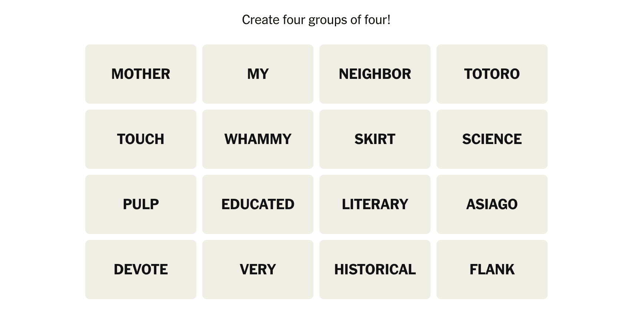
Task: Click the MY word tile
Action: pyautogui.click(x=258, y=74)
